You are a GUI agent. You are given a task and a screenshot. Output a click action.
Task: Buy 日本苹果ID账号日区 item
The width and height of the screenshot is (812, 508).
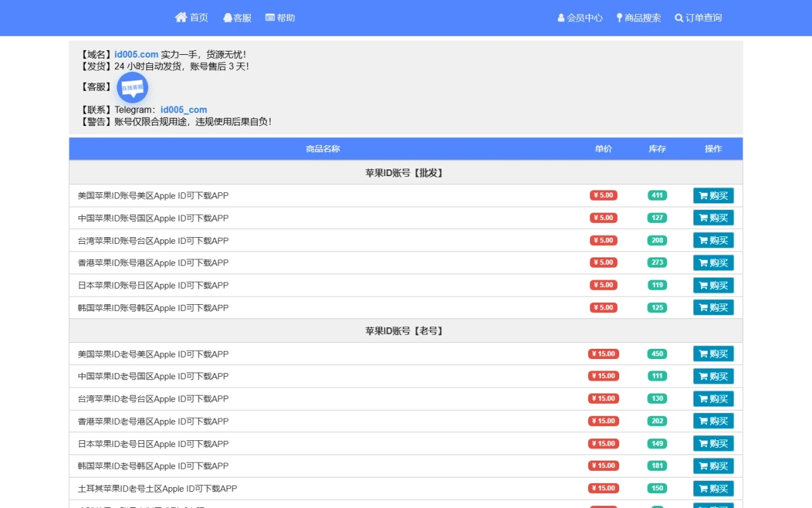(713, 285)
